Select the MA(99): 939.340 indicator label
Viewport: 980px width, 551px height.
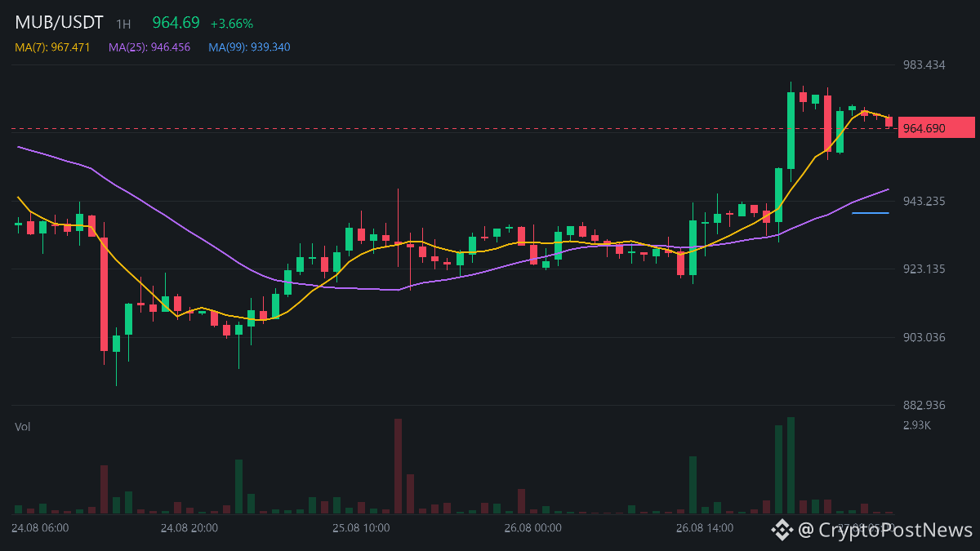click(x=249, y=47)
